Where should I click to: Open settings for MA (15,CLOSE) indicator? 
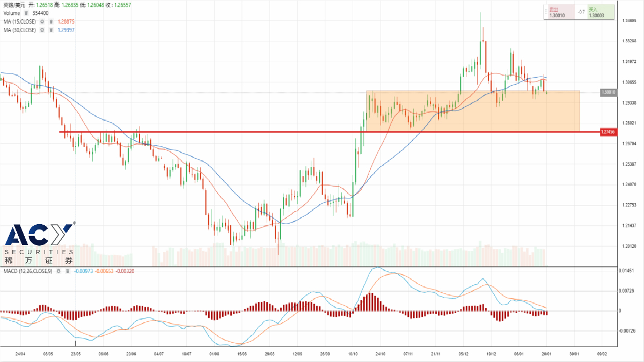click(x=42, y=21)
